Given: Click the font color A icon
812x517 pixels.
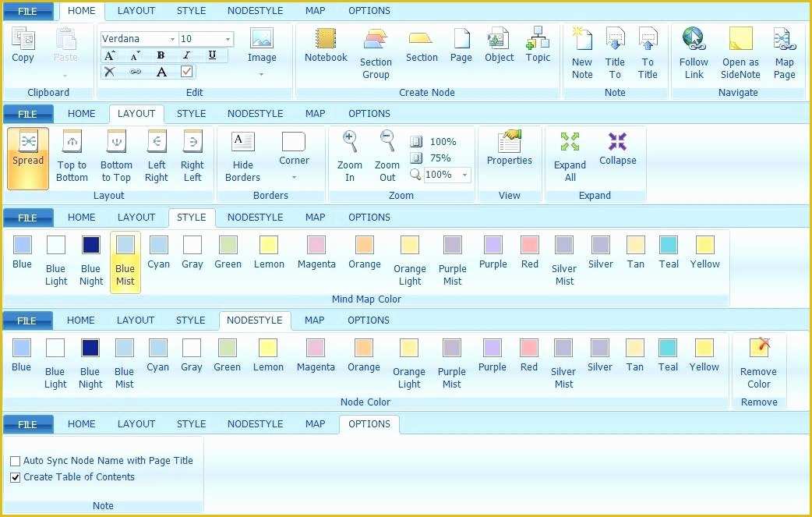Looking at the screenshot, I should click(161, 72).
